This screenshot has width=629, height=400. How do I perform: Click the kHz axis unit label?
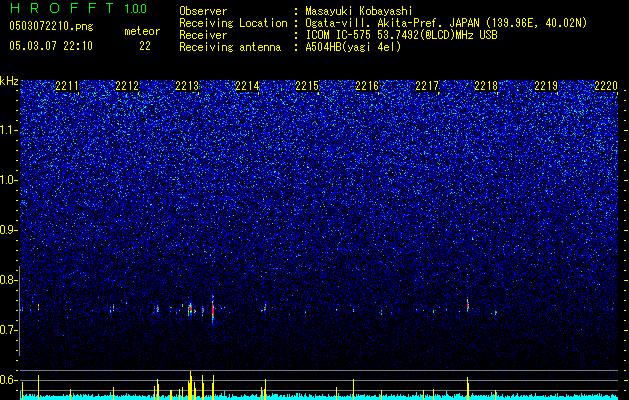tap(9, 81)
